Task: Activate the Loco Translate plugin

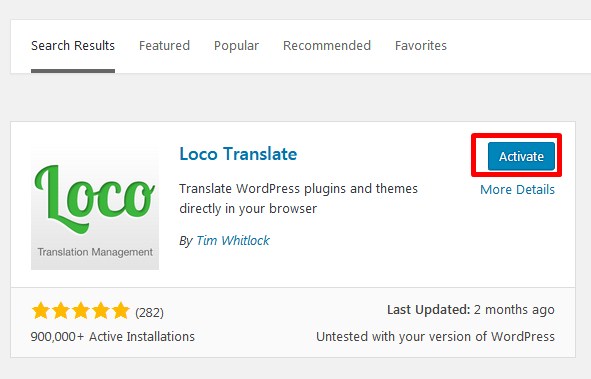Action: pos(521,156)
